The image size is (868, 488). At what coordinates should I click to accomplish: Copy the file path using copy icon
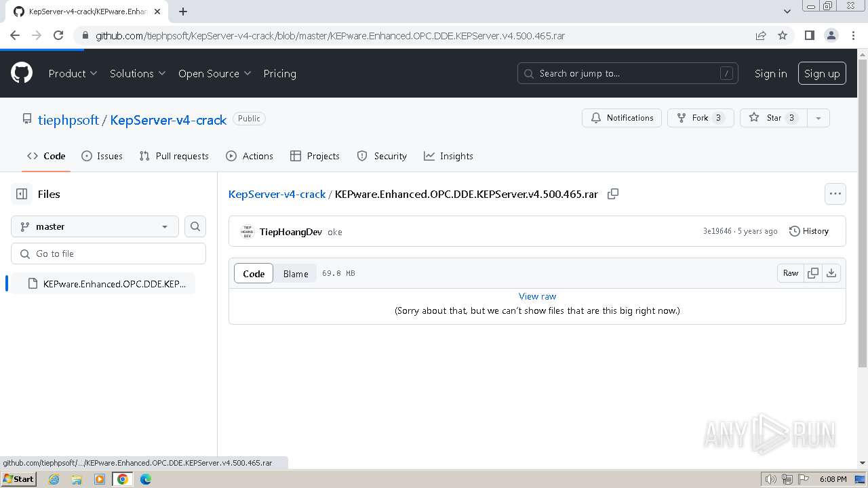[613, 194]
